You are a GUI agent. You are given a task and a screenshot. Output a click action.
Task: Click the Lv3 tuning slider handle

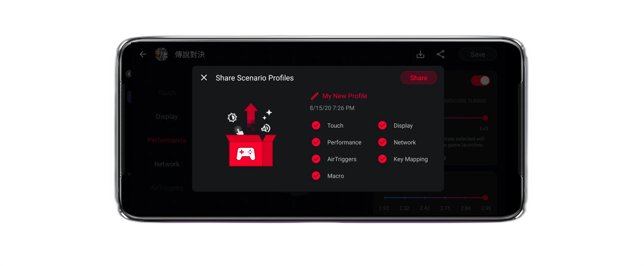point(485,118)
